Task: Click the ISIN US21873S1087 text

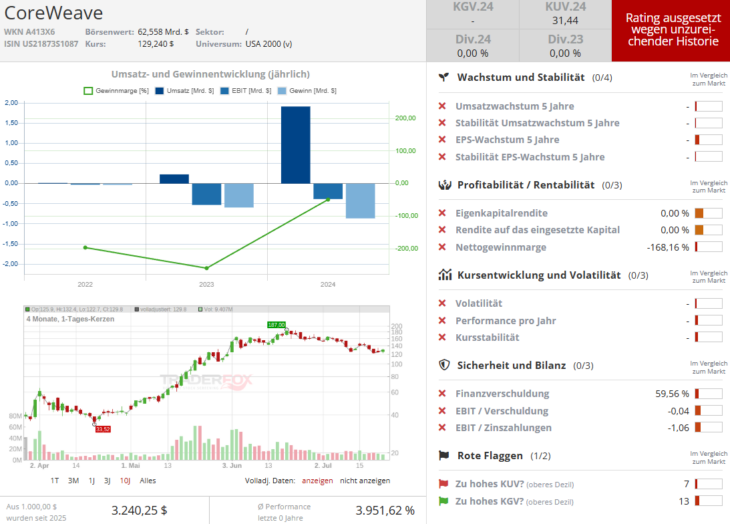Action: [x=41, y=44]
